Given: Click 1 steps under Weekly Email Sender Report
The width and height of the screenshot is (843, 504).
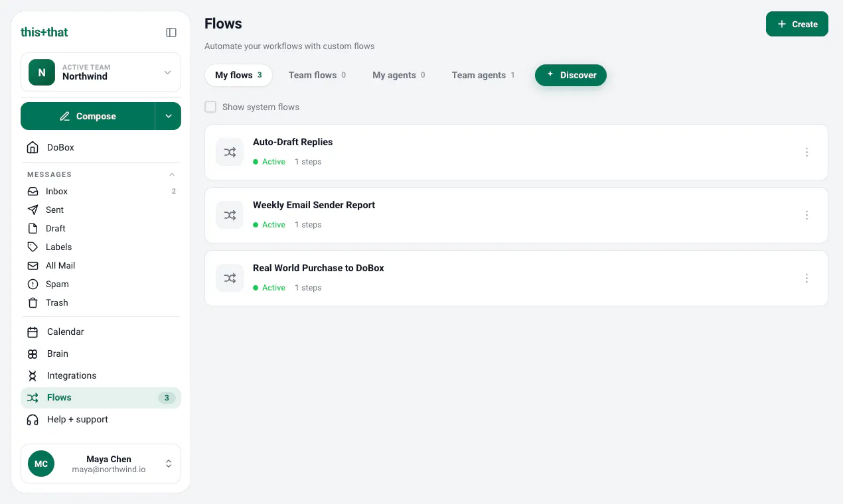Looking at the screenshot, I should pyautogui.click(x=308, y=225).
